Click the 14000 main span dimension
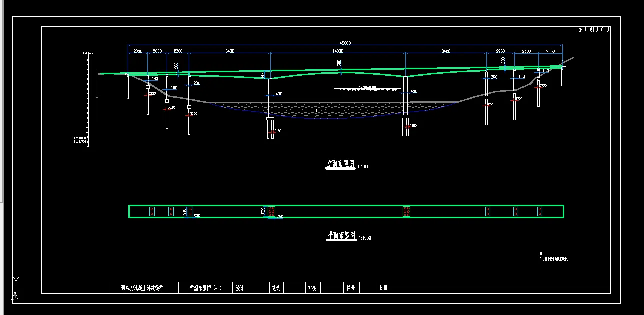The image size is (644, 315). click(x=338, y=51)
